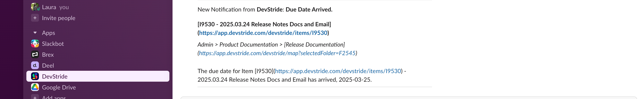Viewport: 644px width, 99px height.
Task: Open the I9530 link in the due date sentence
Action: [338, 71]
